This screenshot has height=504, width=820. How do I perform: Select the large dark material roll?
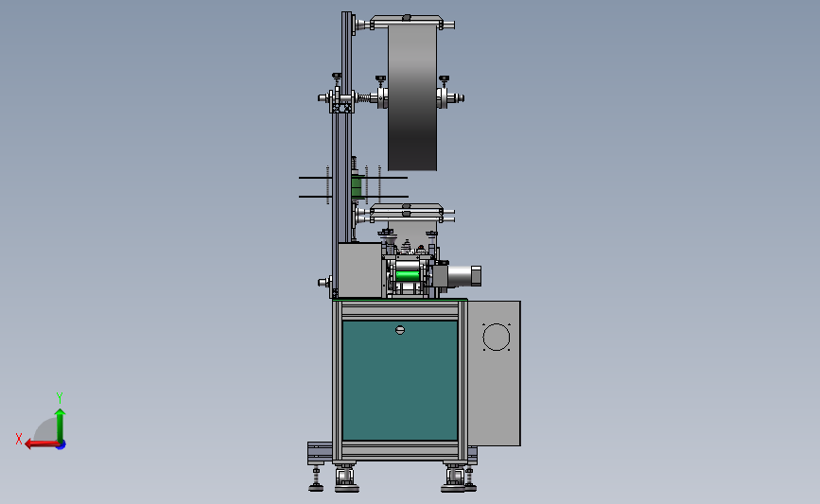point(412,97)
